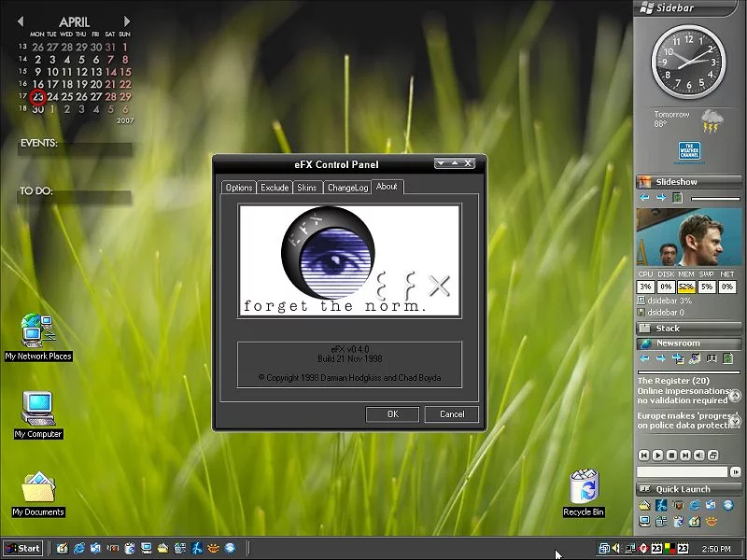Select the My Computer desktop icon
Viewport: 747px width, 560px height.
[x=38, y=407]
